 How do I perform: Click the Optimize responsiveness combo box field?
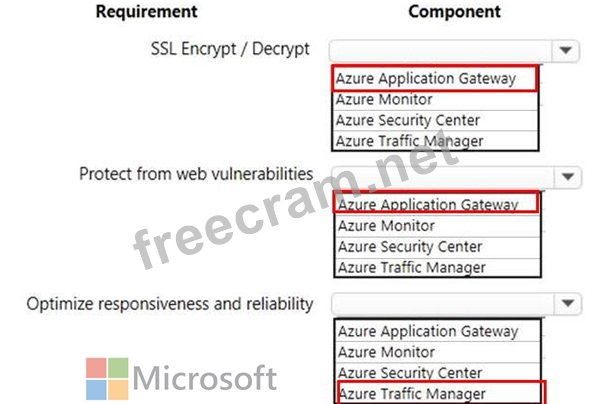tap(442, 303)
